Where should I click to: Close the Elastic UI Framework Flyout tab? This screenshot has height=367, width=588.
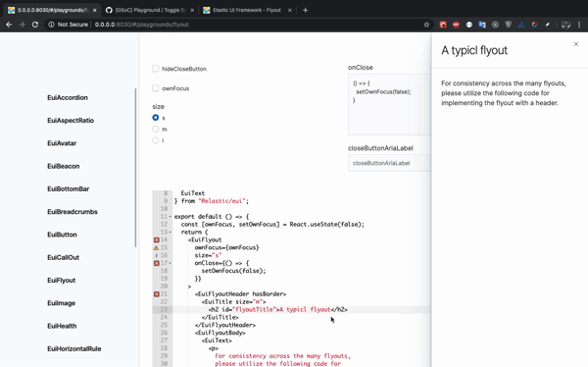click(x=289, y=10)
